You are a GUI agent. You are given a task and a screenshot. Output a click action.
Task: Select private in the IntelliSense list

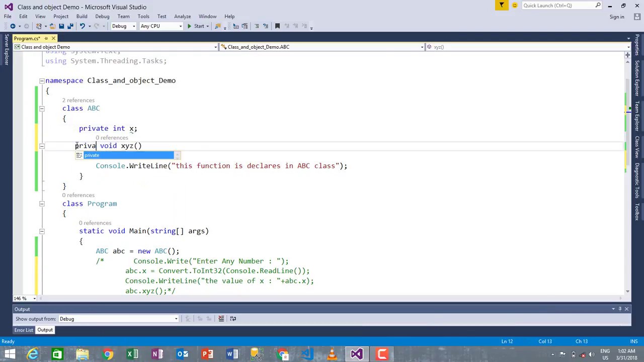pyautogui.click(x=128, y=155)
